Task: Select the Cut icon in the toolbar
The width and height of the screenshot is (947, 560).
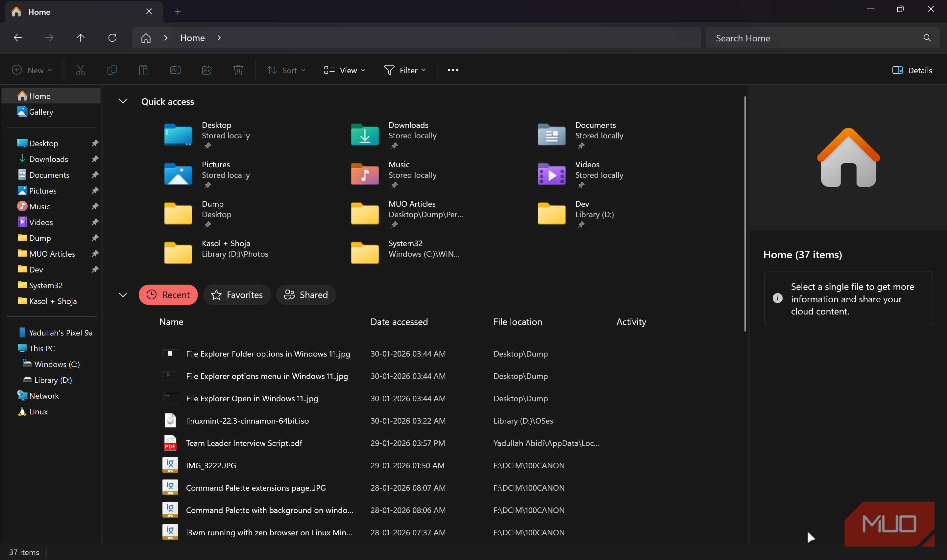Action: (x=80, y=70)
